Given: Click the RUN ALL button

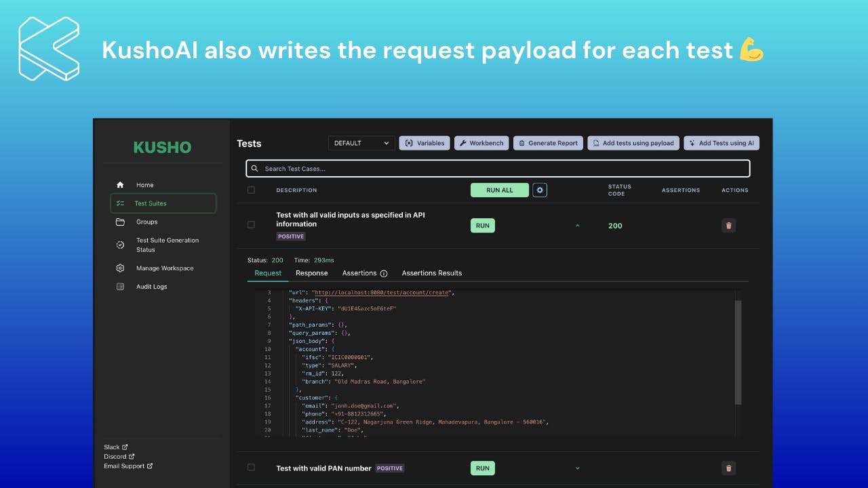Looking at the screenshot, I should point(500,190).
